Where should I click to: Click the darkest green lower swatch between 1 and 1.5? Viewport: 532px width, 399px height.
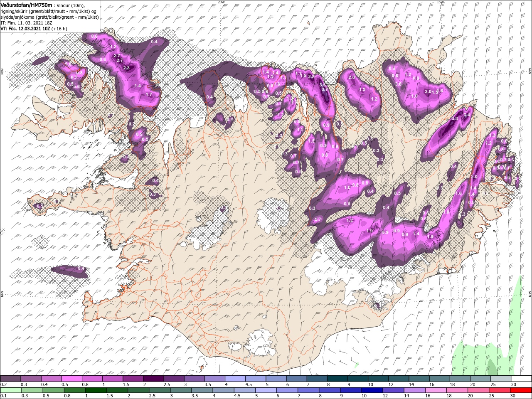pyautogui.click(x=96, y=390)
